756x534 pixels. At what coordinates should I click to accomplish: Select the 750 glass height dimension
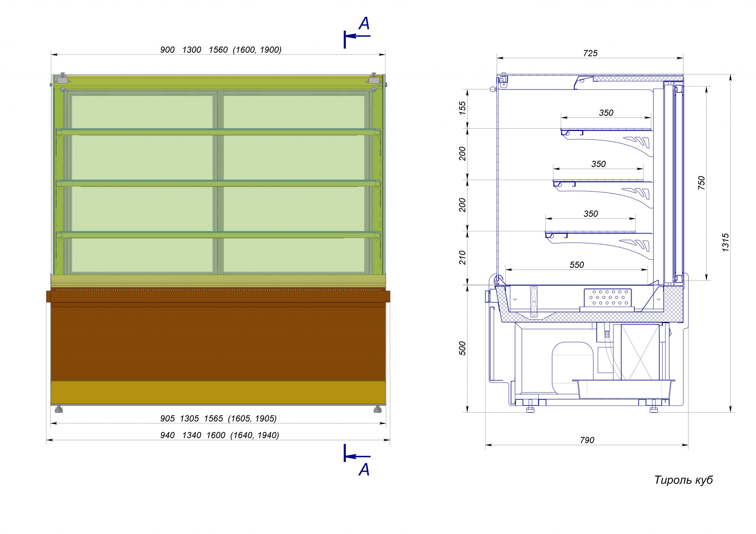tap(701, 183)
